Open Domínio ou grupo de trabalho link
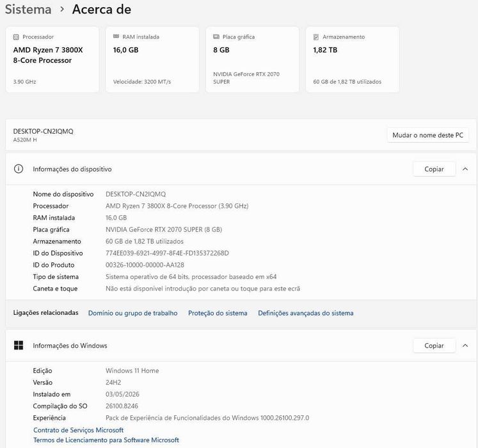 click(x=132, y=313)
